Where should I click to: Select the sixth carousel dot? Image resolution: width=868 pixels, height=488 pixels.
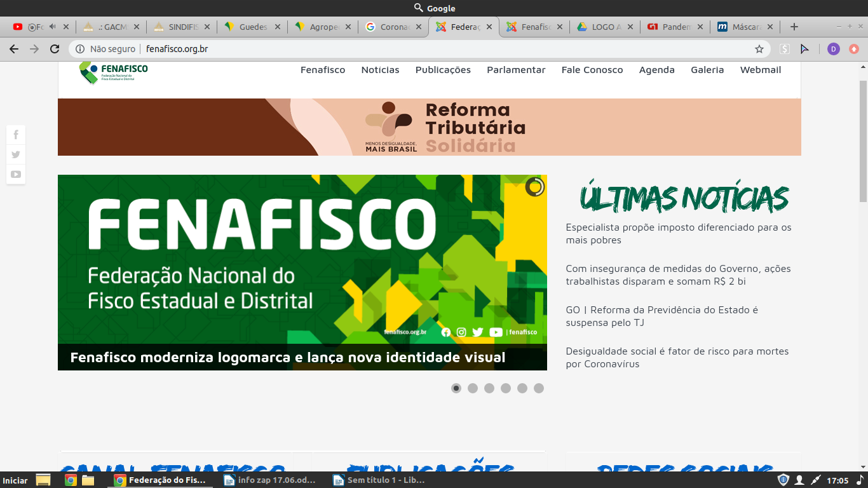(x=539, y=388)
